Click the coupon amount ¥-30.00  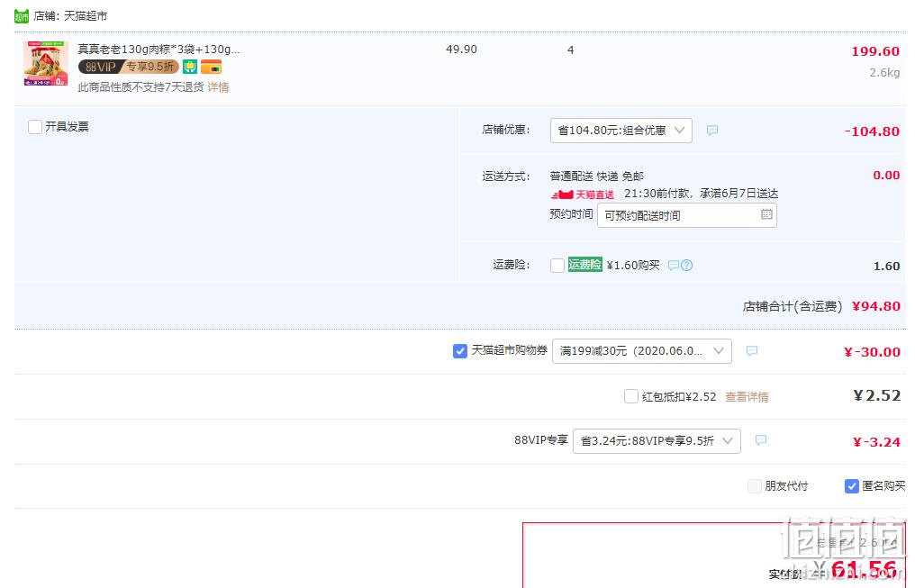point(872,352)
